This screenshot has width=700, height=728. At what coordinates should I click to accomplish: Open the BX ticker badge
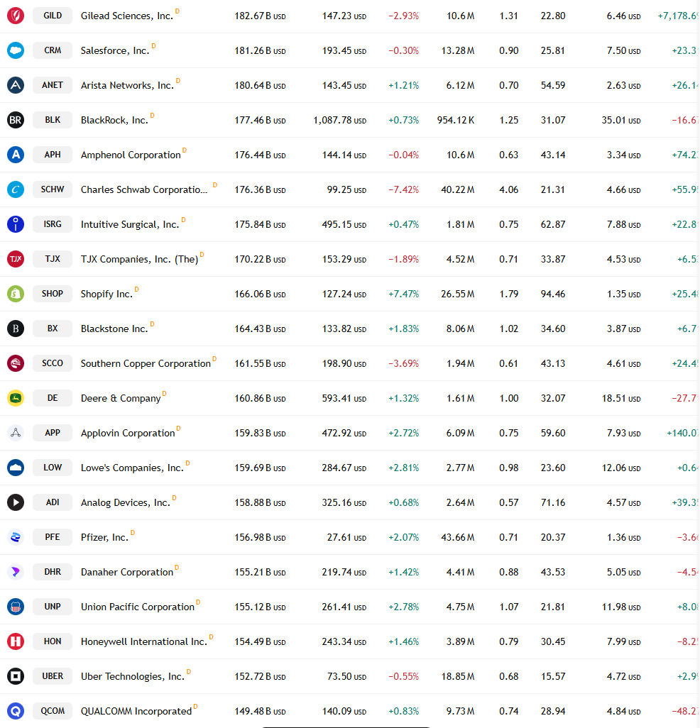[x=53, y=329]
